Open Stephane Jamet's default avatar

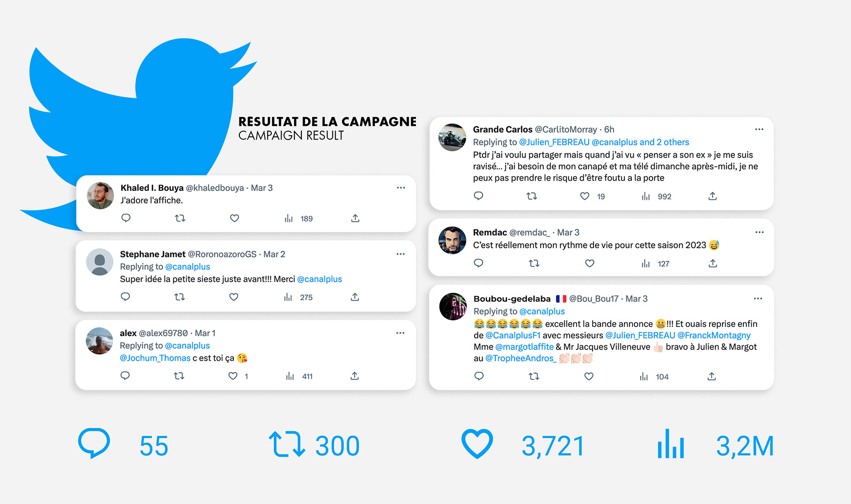pos(100,262)
